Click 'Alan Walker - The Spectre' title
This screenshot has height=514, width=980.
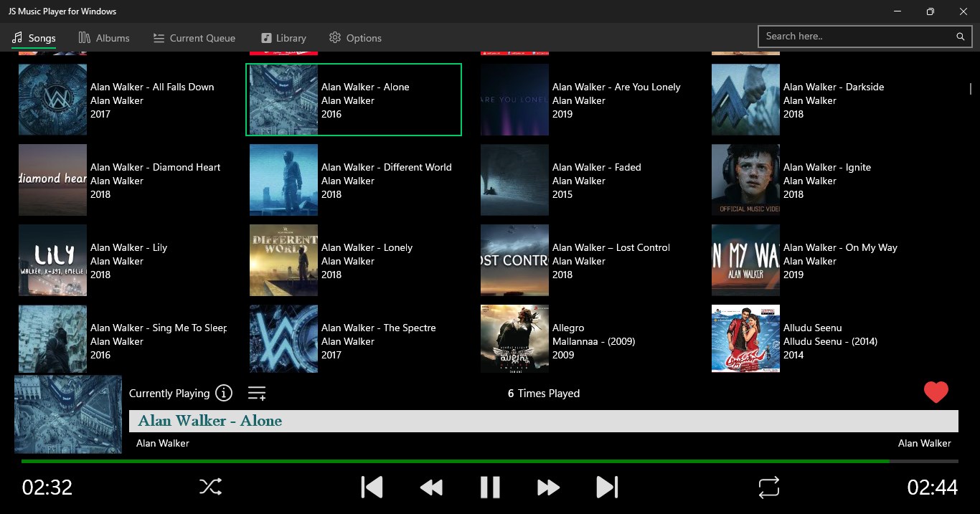point(379,328)
